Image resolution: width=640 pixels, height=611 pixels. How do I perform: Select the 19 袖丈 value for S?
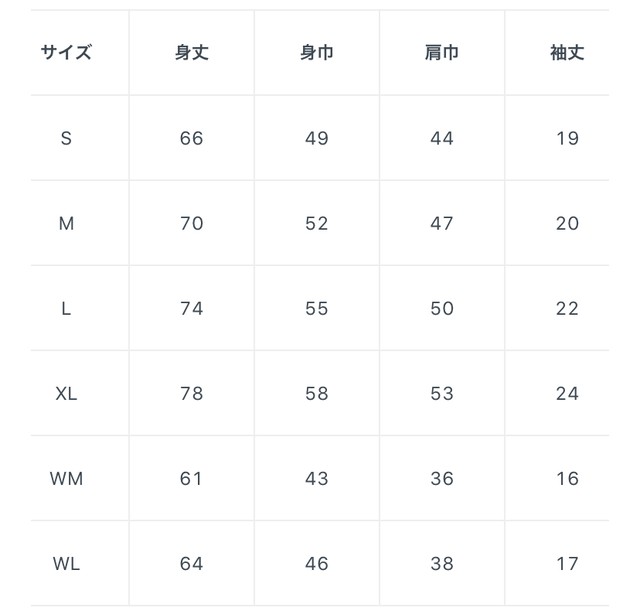pos(568,138)
